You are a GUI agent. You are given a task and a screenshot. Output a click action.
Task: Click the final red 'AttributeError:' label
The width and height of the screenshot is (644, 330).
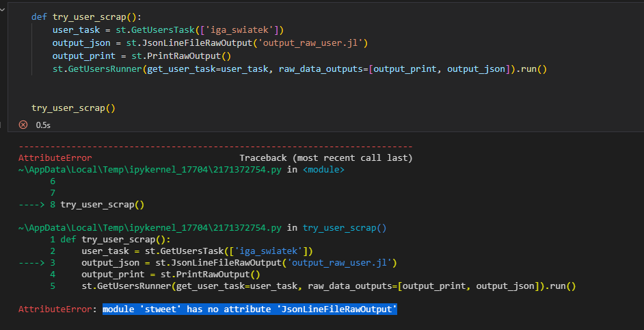point(57,309)
